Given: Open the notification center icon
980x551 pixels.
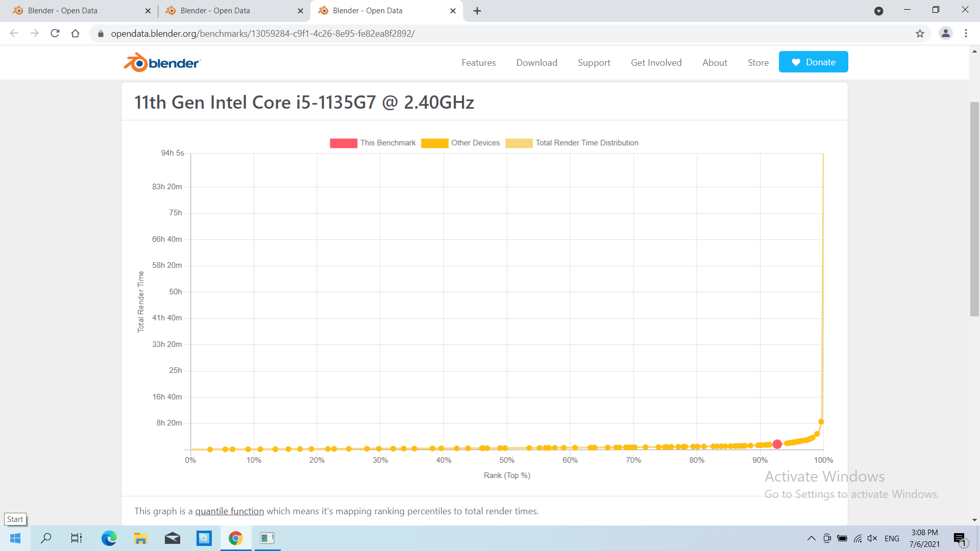Looking at the screenshot, I should click(960, 539).
